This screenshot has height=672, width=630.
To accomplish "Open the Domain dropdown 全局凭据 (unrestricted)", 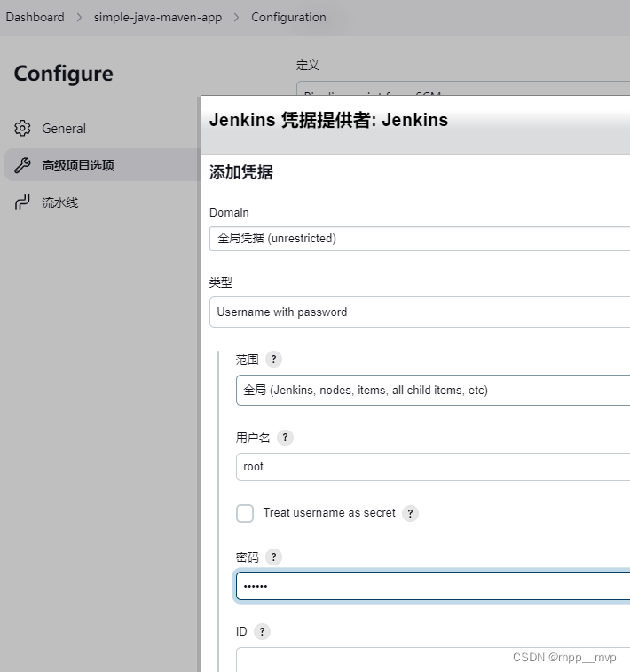I will [420, 239].
